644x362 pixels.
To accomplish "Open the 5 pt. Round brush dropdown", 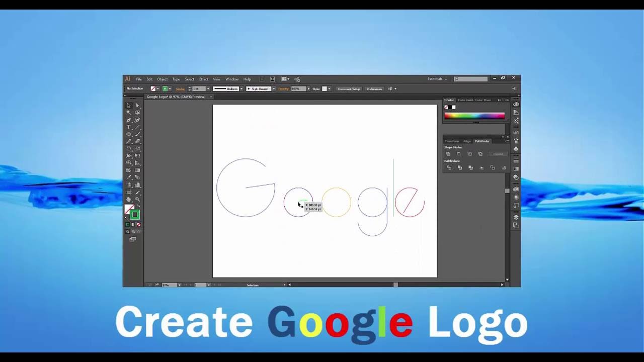I will [274, 89].
